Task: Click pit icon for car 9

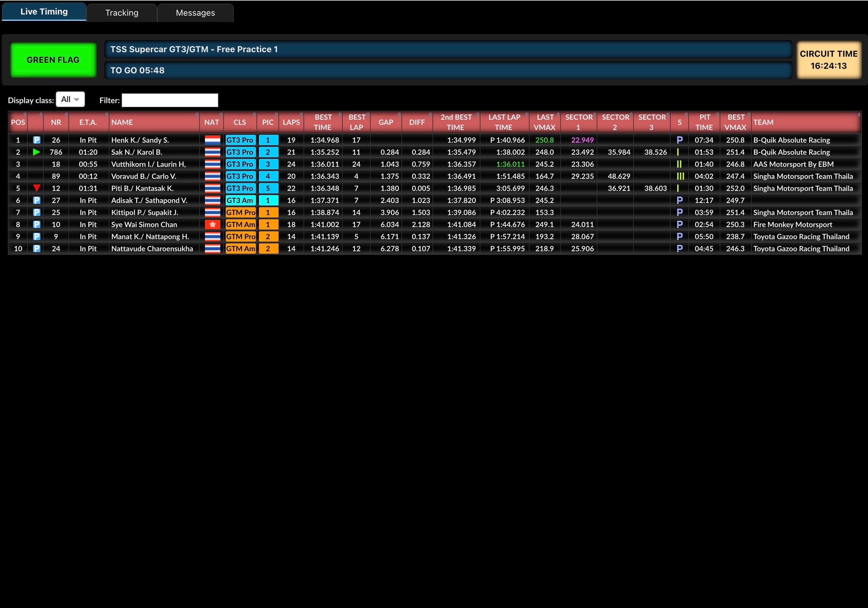Action: click(x=37, y=236)
